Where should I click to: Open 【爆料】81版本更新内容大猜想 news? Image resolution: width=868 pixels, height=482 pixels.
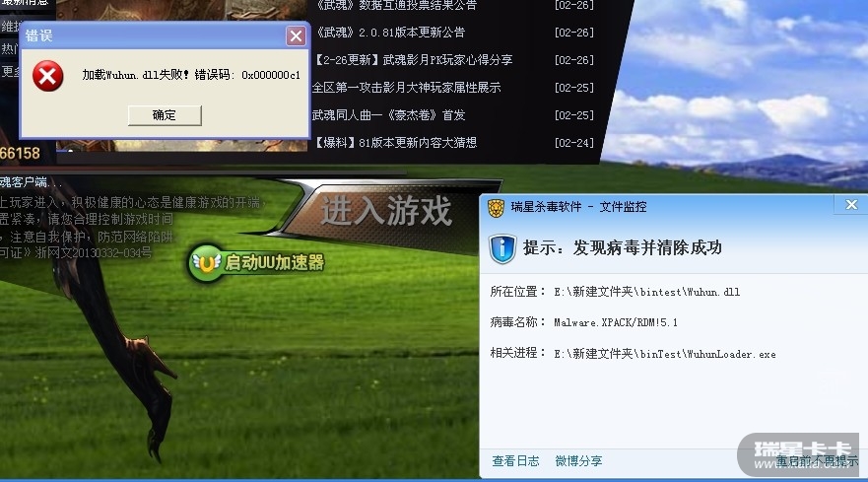coord(395,143)
